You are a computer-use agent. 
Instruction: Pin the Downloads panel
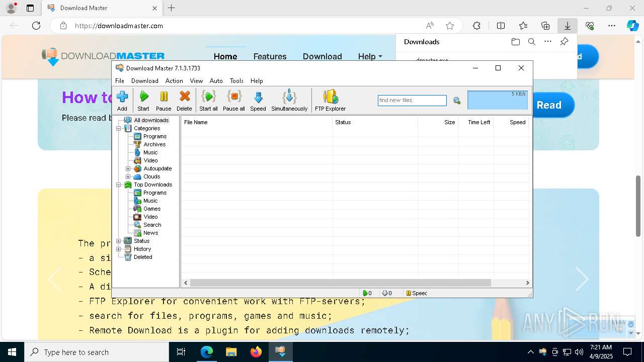point(564,42)
